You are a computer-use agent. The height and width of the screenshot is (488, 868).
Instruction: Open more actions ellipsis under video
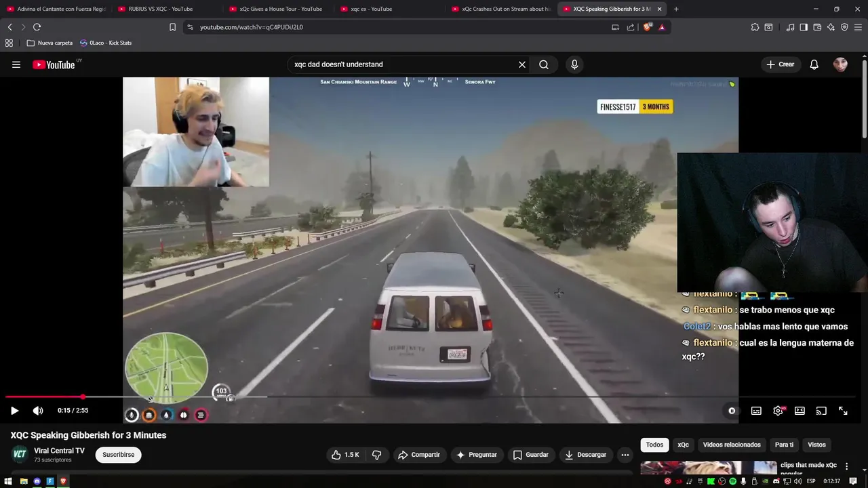(x=625, y=455)
